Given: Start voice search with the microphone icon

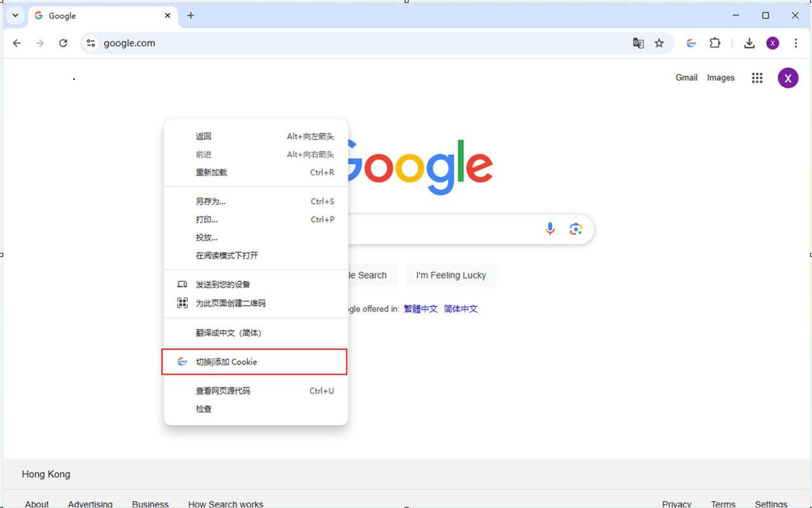Looking at the screenshot, I should [x=550, y=228].
